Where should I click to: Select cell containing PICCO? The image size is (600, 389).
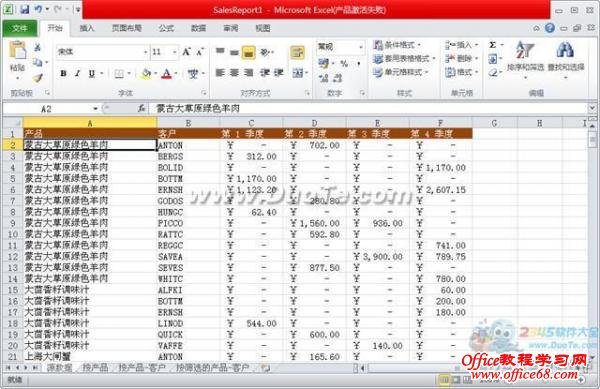188,223
